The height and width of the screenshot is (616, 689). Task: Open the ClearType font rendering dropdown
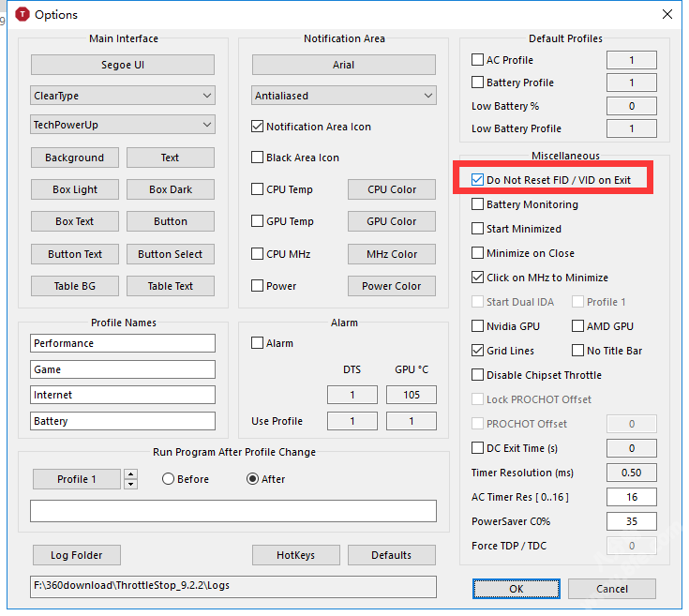tap(122, 96)
